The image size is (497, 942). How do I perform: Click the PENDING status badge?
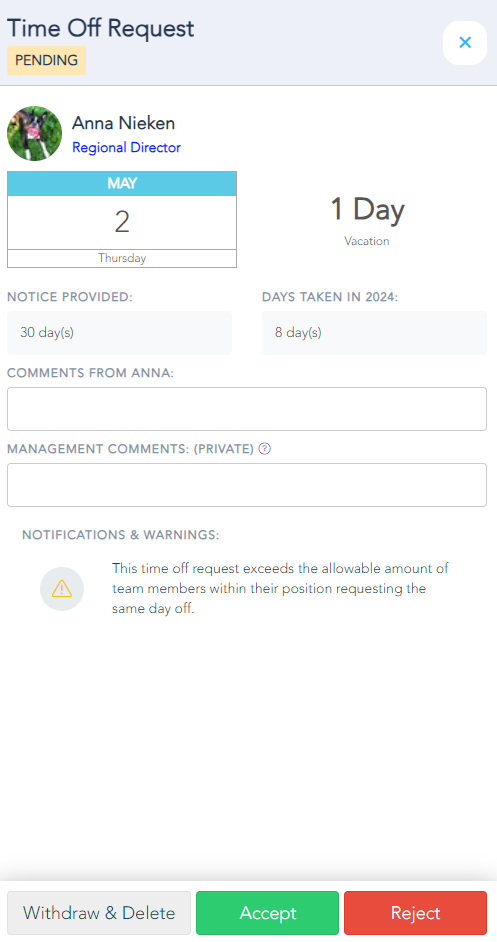click(x=46, y=61)
